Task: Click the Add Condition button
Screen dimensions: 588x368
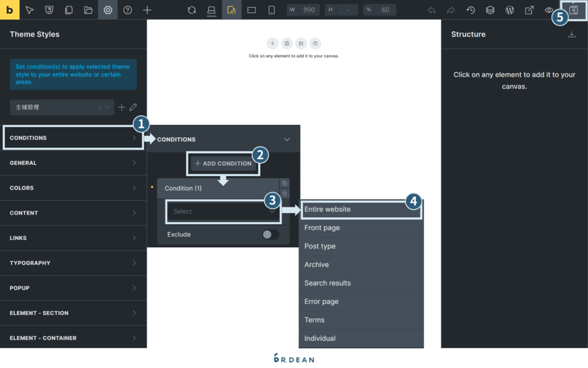Action: (x=223, y=163)
